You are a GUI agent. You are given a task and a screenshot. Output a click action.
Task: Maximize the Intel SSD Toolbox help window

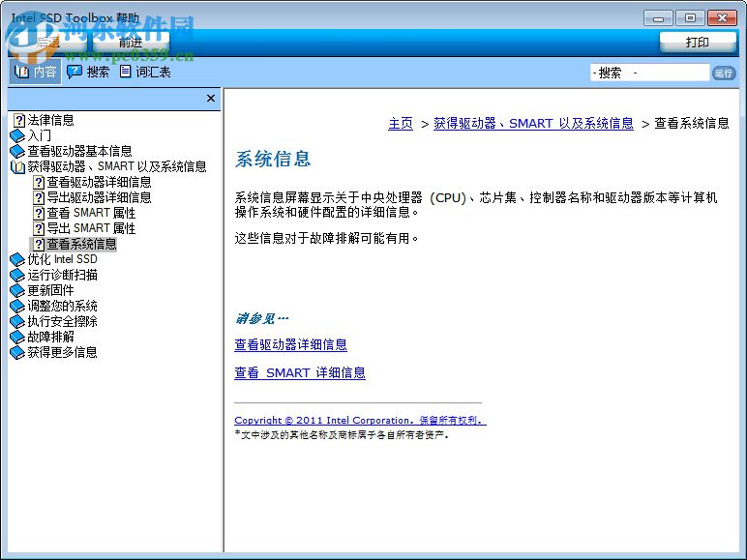coord(690,18)
